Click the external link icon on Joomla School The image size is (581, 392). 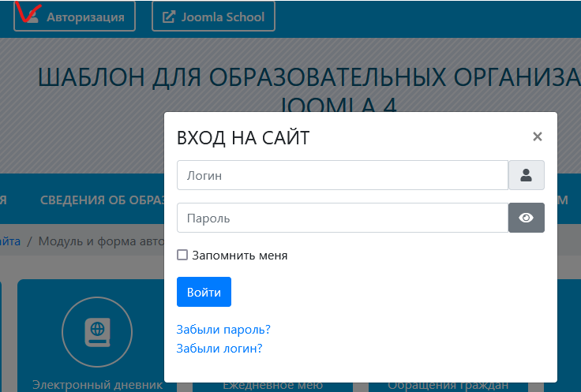coord(168,17)
